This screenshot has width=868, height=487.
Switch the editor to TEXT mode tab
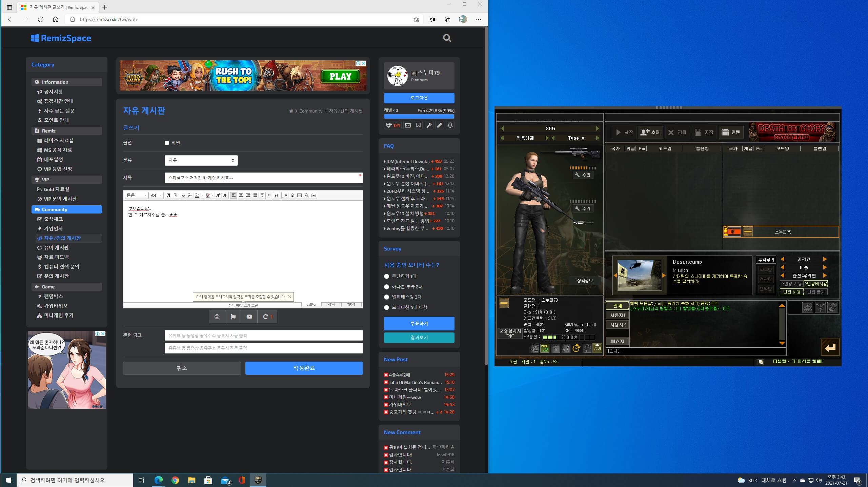[351, 305]
